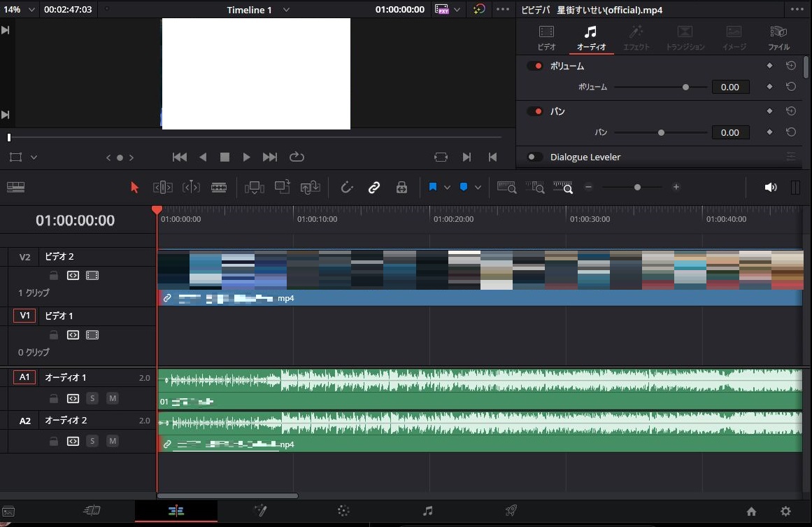
Task: Activate the Blade edit mode tool
Action: (x=219, y=188)
